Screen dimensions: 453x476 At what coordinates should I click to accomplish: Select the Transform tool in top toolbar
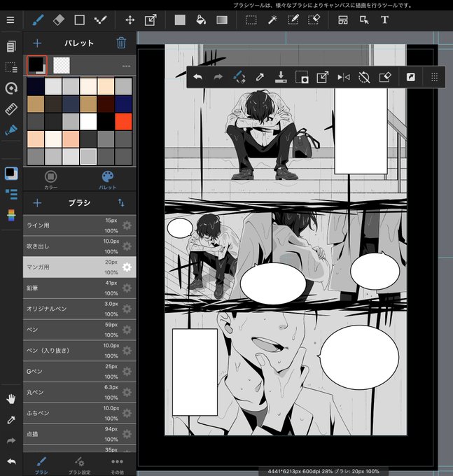(151, 20)
